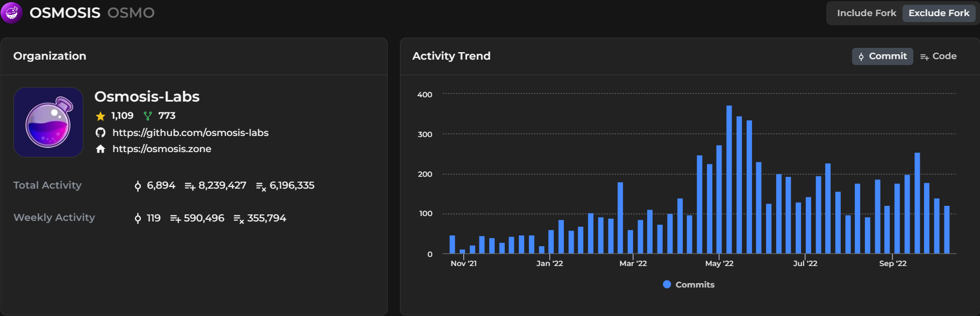Toggle the Commits legend item
The image size is (980, 316).
click(689, 284)
